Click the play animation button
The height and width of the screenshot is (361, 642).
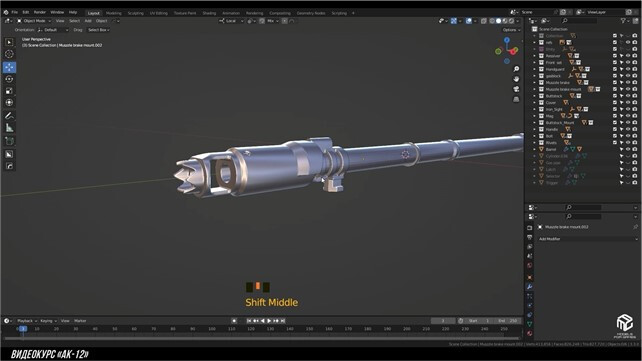click(x=269, y=321)
